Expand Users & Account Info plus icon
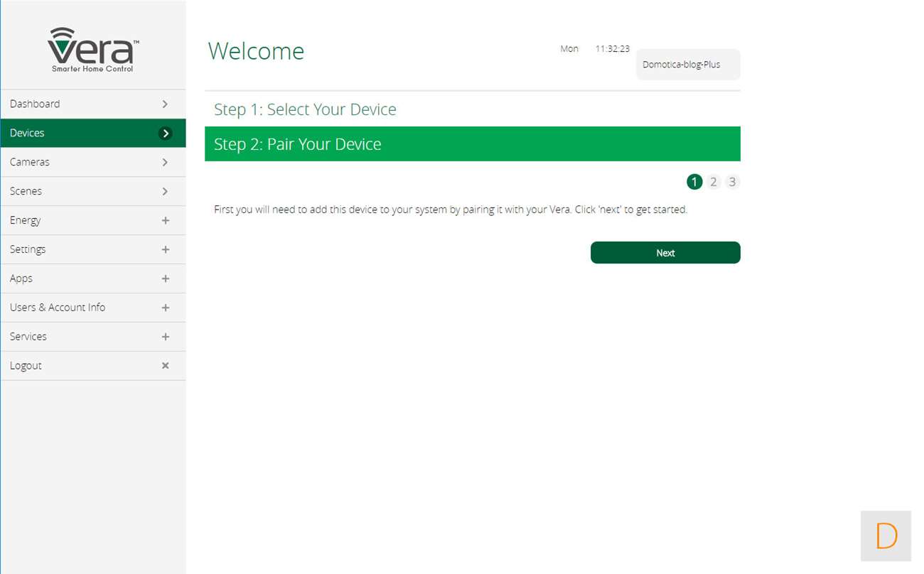Viewport: 924px width, 574px height. click(x=165, y=308)
